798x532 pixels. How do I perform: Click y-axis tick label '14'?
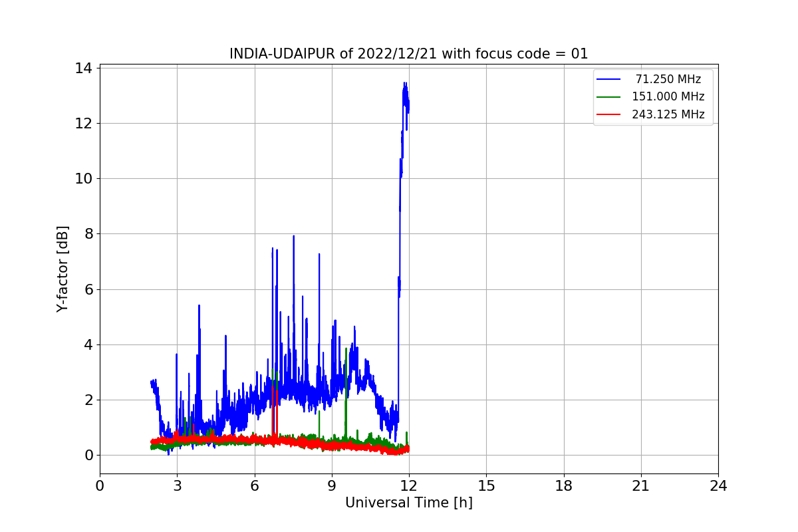(x=85, y=68)
